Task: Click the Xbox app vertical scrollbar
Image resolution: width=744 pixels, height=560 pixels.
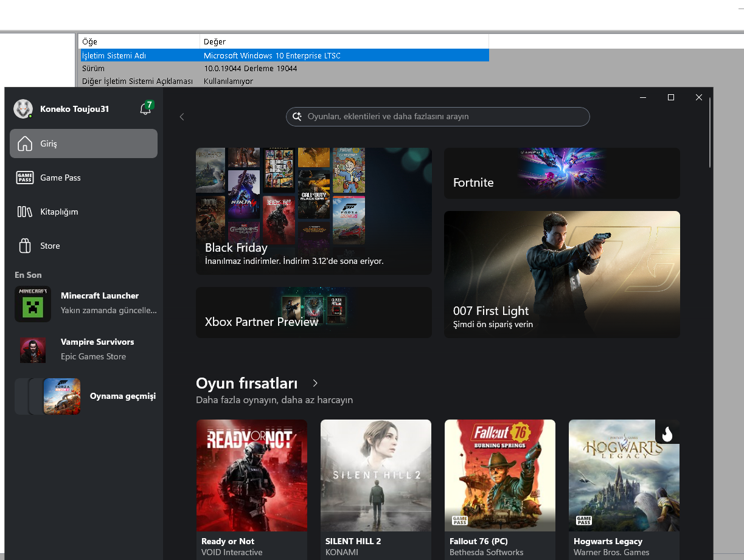Action: coord(709,133)
